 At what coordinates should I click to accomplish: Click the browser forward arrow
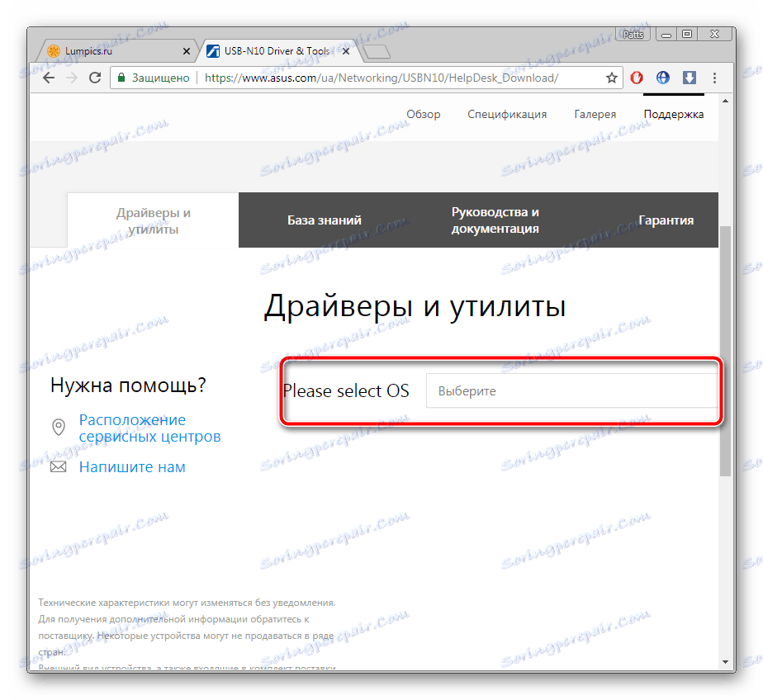click(72, 78)
